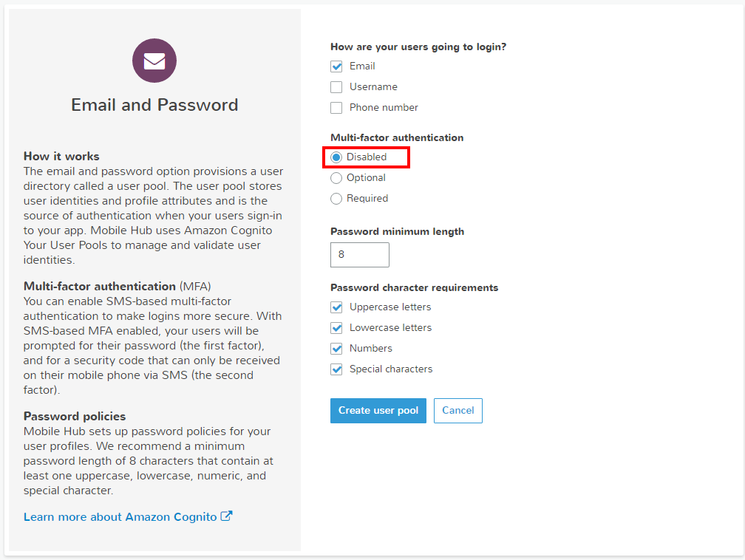This screenshot has width=745, height=560.
Task: Click the Email and Password heading
Action: (154, 105)
